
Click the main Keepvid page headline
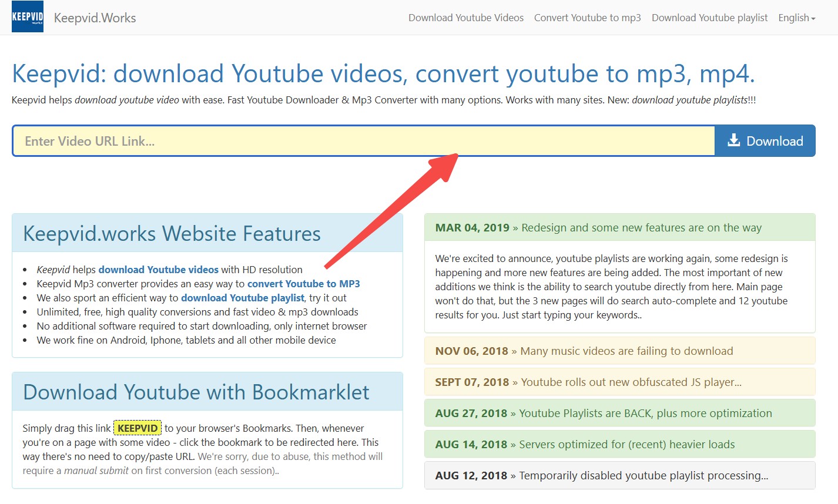(383, 74)
